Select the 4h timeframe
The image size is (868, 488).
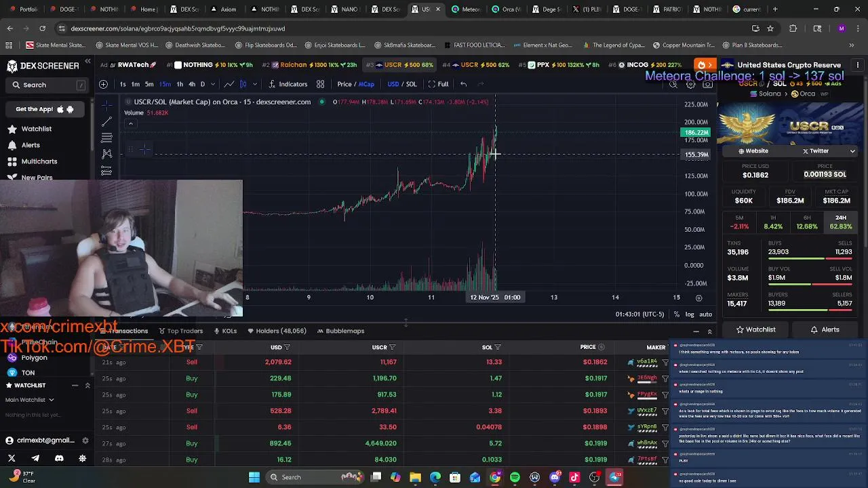192,84
